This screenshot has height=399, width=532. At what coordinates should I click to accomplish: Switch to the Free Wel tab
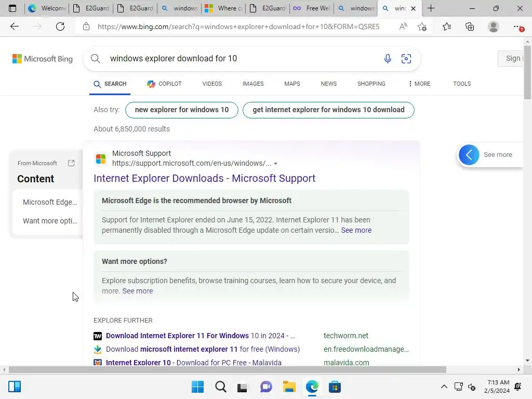tap(312, 8)
